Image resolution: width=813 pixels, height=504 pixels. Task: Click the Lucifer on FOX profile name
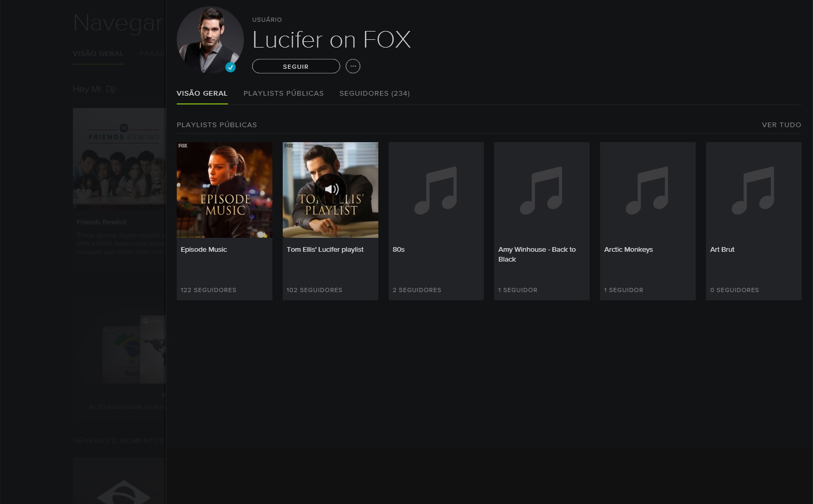pyautogui.click(x=331, y=40)
